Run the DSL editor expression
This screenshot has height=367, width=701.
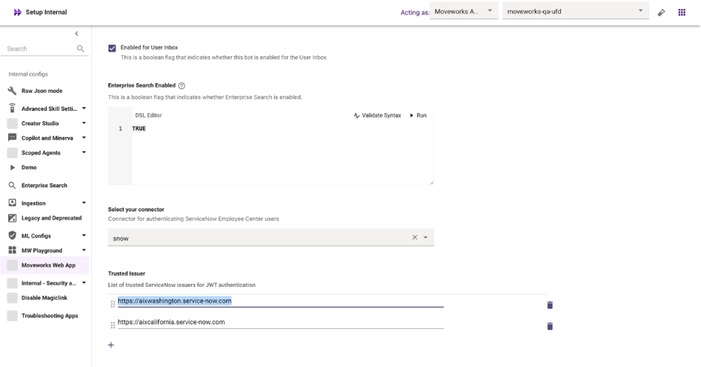[418, 115]
